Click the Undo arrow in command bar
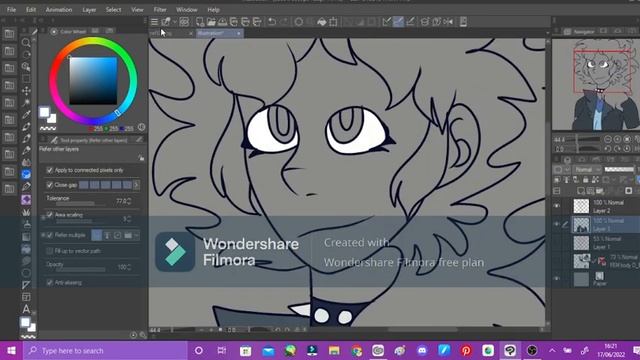The image size is (640, 360). [272, 22]
